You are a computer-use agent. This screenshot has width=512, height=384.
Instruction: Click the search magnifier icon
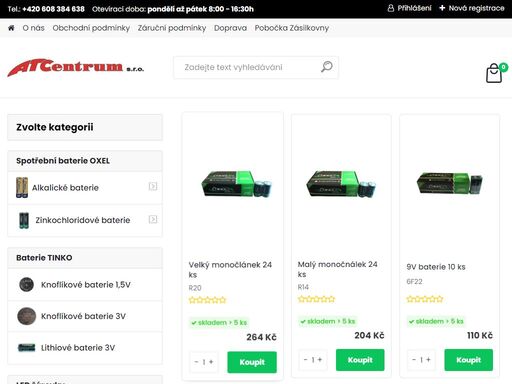coord(327,67)
